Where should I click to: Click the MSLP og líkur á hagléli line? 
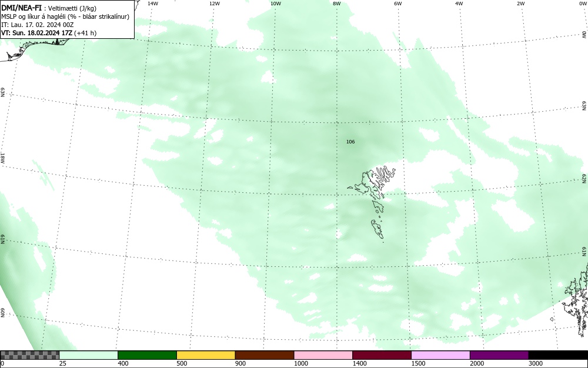(65, 16)
